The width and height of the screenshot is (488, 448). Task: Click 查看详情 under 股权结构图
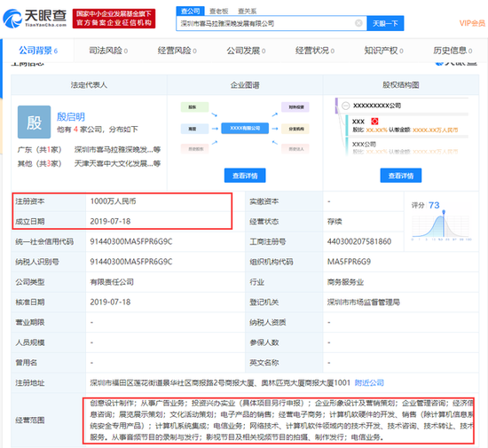(x=401, y=176)
